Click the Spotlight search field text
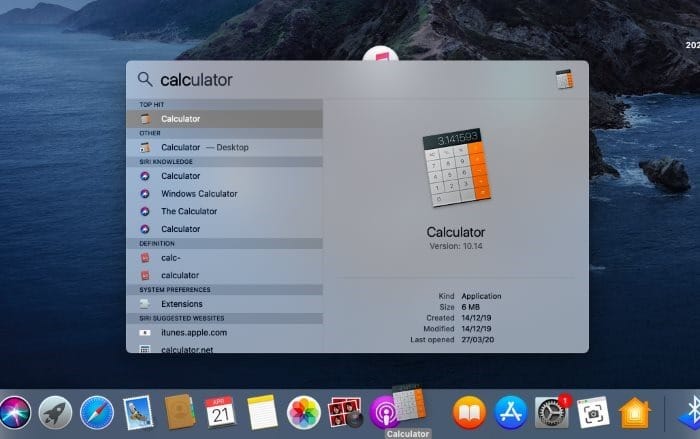 point(196,80)
